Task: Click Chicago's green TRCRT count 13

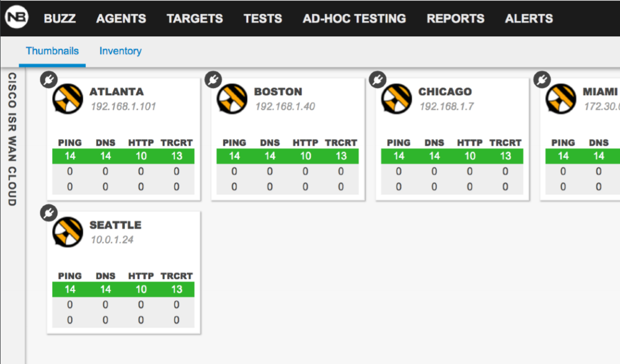Action: point(506,156)
